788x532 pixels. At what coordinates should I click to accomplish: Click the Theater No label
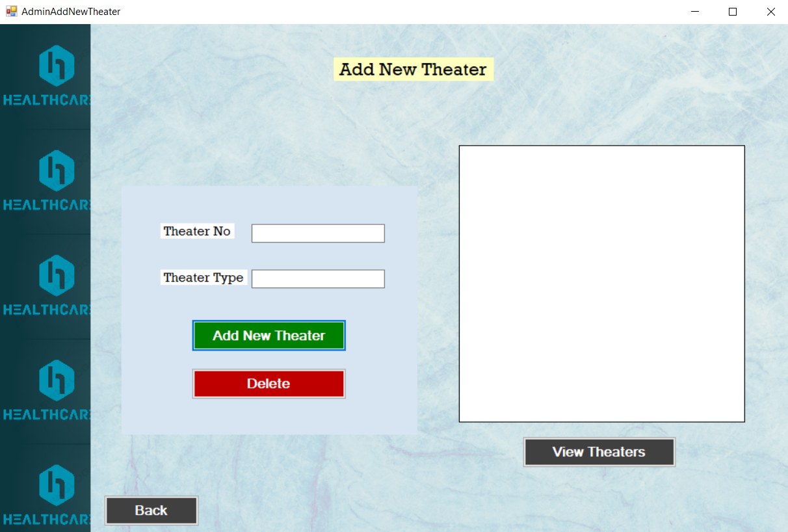pyautogui.click(x=197, y=232)
